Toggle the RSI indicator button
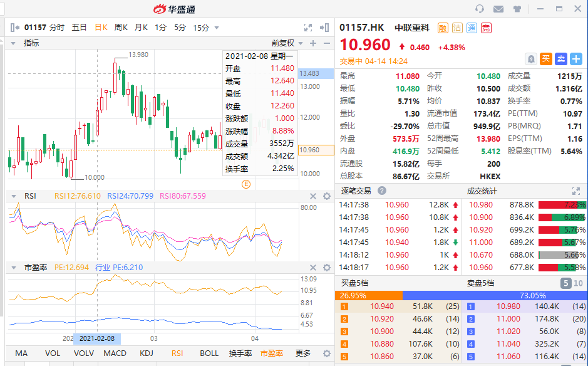 [177, 353]
